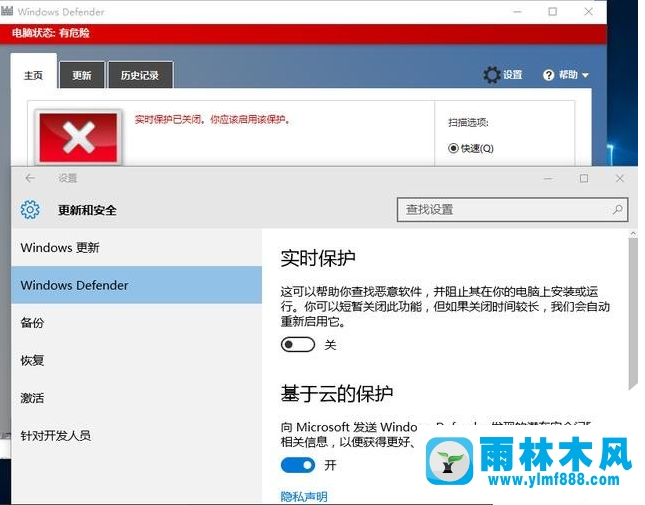Click the 电脑状态: 有危险 status bar
The width and height of the screenshot is (645, 505).
tap(303, 34)
